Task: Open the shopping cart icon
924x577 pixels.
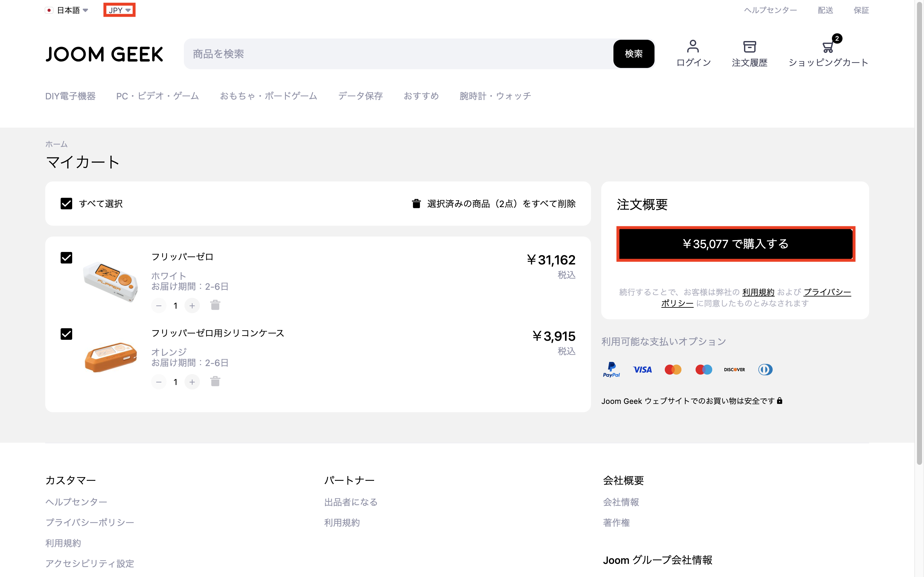Action: (x=828, y=47)
